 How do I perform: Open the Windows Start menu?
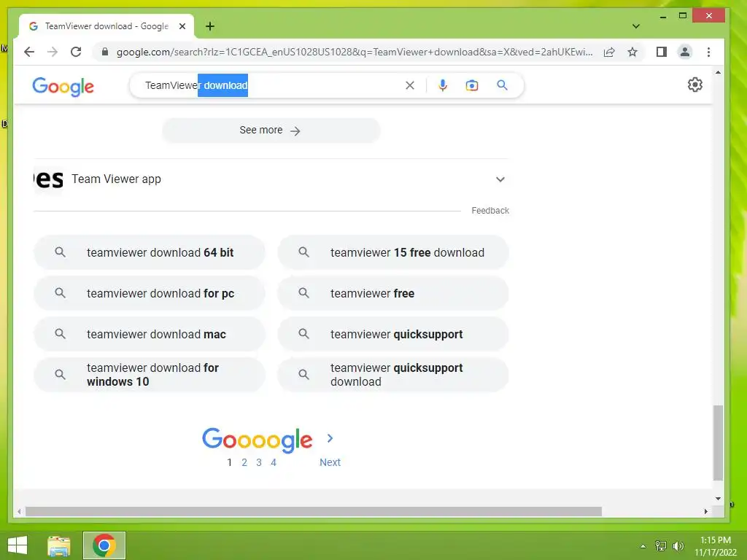18,545
